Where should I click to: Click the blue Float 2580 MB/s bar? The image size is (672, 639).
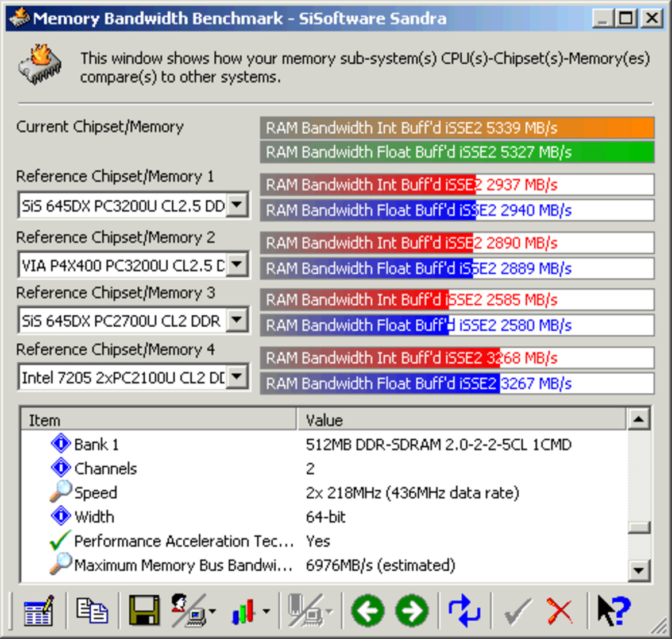[457, 326]
